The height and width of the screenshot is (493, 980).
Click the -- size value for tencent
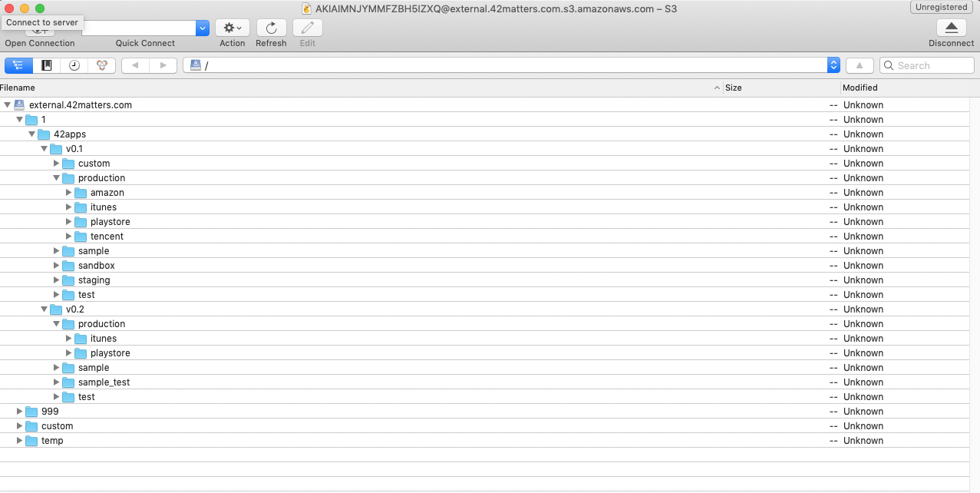tap(833, 237)
